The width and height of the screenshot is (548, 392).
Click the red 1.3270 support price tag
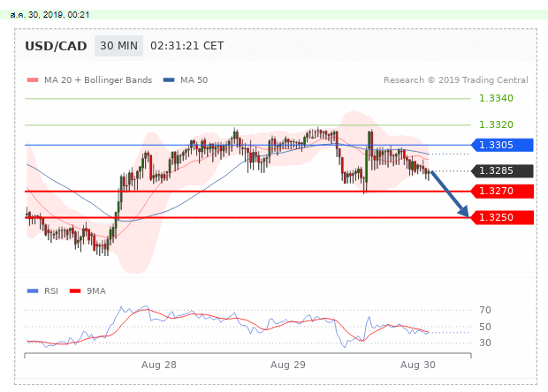point(502,191)
